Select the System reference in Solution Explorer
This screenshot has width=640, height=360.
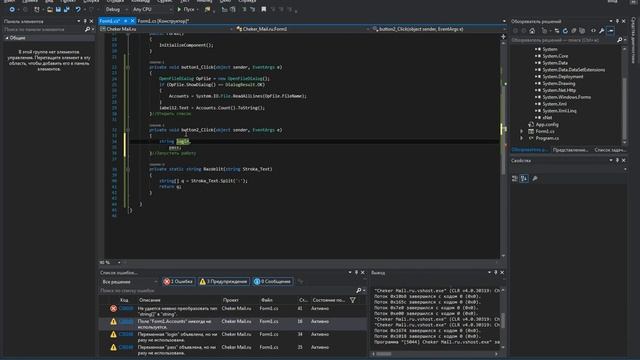tap(550, 49)
